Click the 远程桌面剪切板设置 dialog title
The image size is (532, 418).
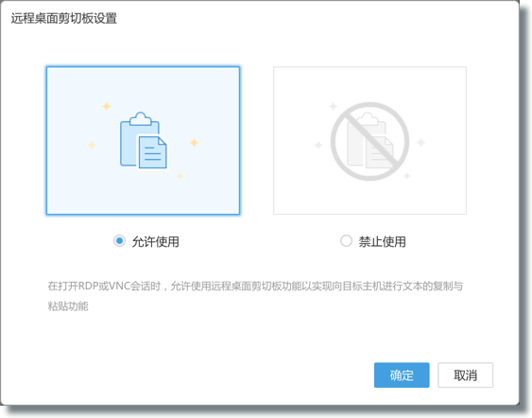(x=64, y=18)
